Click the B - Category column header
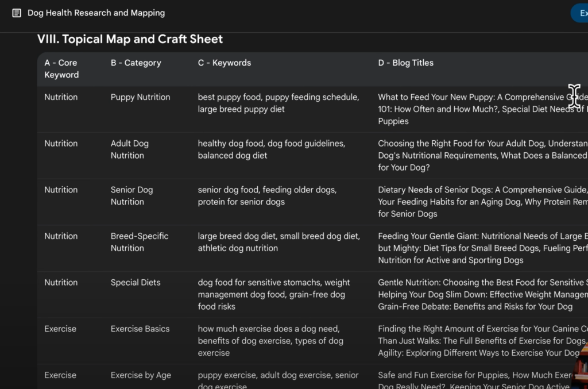The height and width of the screenshot is (389, 588). pos(136,63)
